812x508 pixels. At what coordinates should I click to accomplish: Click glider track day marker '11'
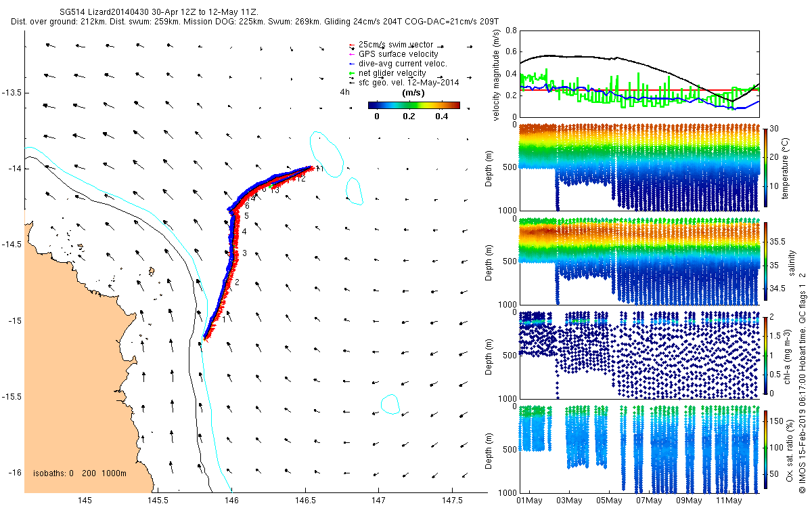319,168
